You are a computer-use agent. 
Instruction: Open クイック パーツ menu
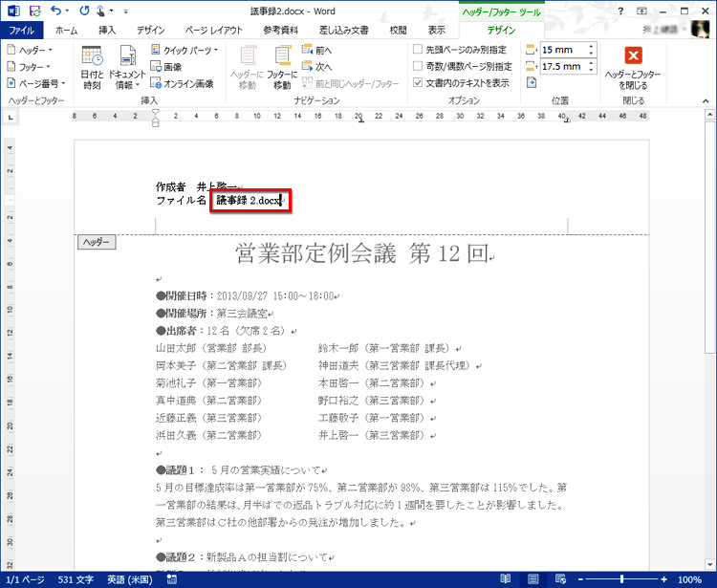pos(185,50)
